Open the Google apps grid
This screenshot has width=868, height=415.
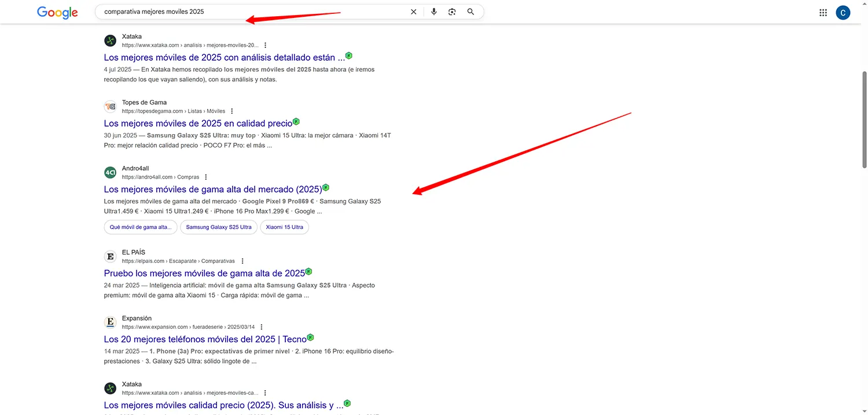pos(823,12)
